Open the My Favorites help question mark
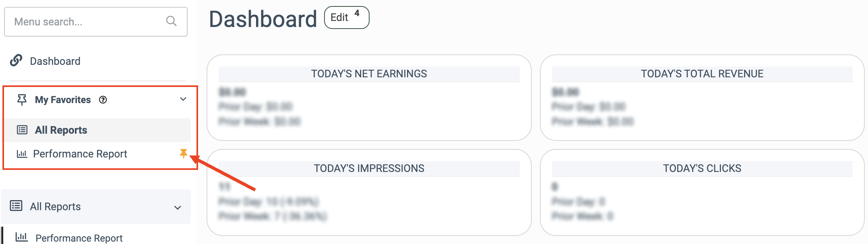Image resolution: width=868 pixels, height=244 pixels. pyautogui.click(x=103, y=100)
